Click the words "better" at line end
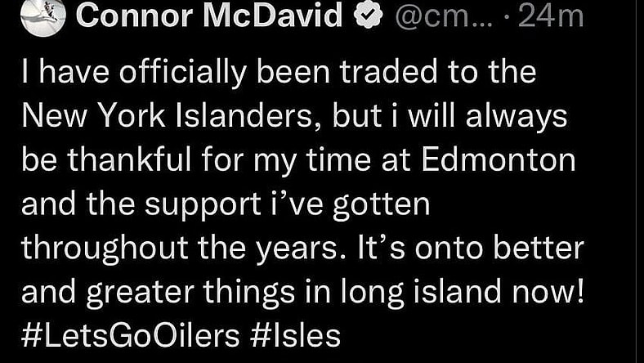Viewport: 644px width, 363px height. [x=546, y=248]
